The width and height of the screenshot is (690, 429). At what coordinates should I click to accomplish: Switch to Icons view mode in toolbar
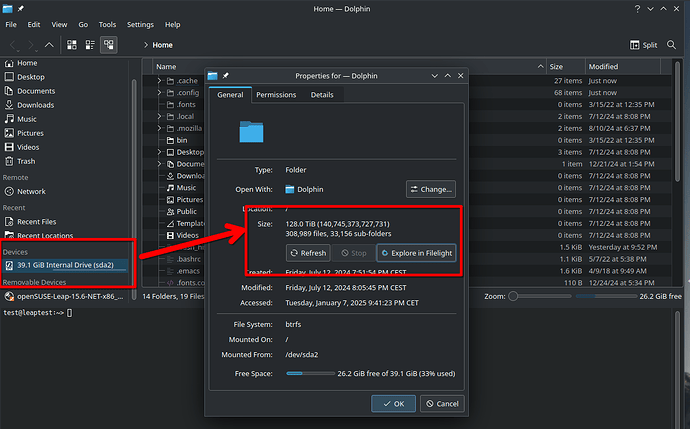[72, 44]
